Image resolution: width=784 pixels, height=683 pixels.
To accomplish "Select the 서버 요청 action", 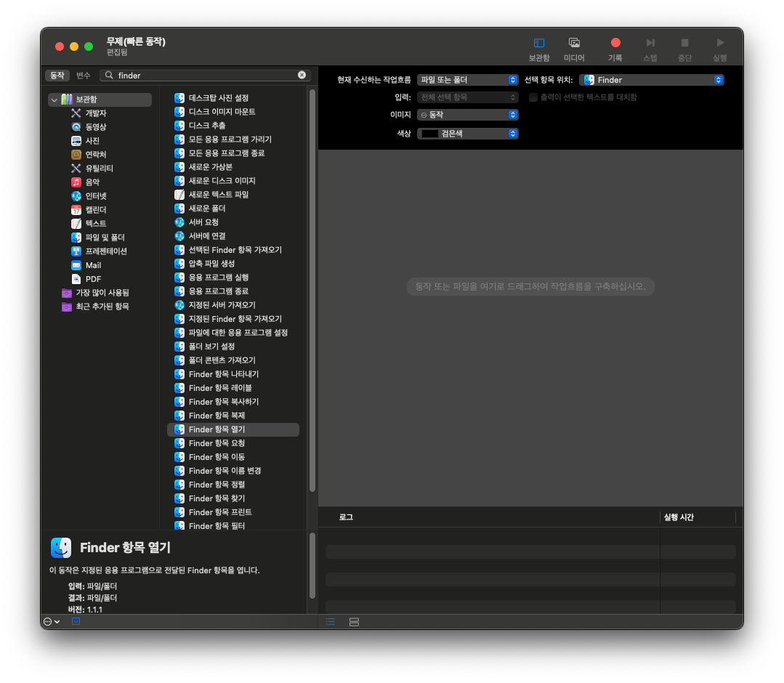I will (203, 222).
